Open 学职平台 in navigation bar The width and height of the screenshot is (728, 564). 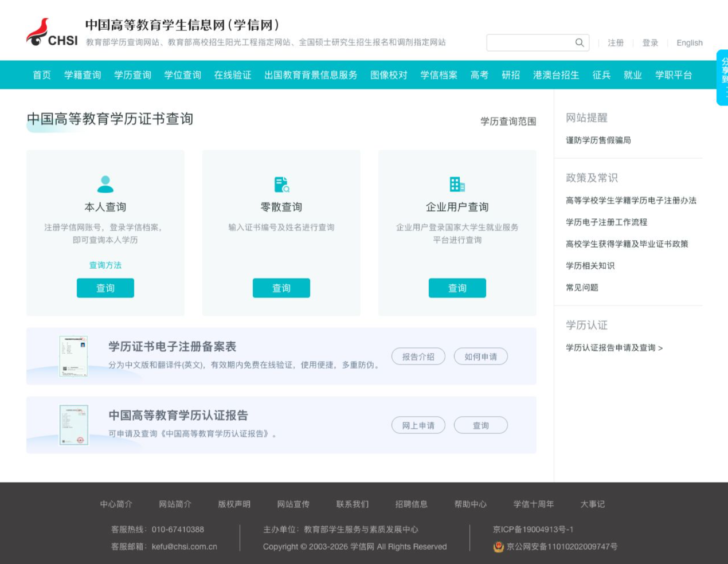pos(674,75)
